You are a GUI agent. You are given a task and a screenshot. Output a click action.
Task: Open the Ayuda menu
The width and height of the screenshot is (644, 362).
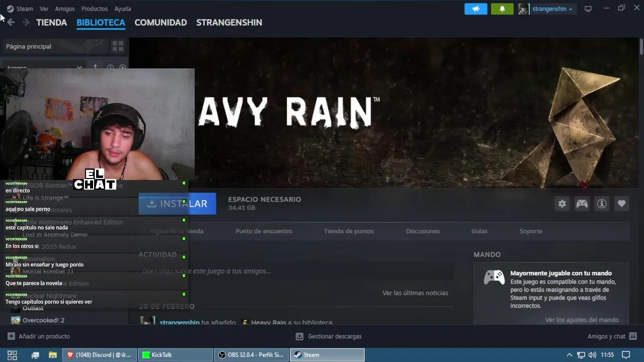(123, 9)
